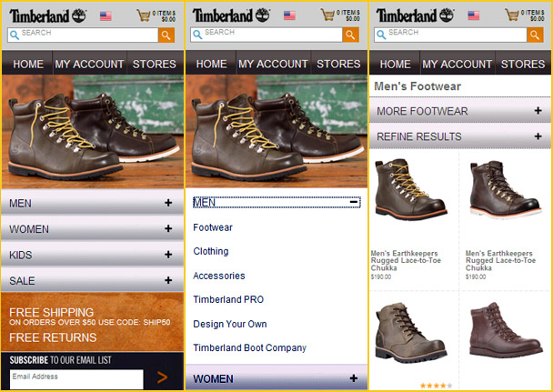Click the orange search button in the right screen
The width and height of the screenshot is (553, 392).
535,35
